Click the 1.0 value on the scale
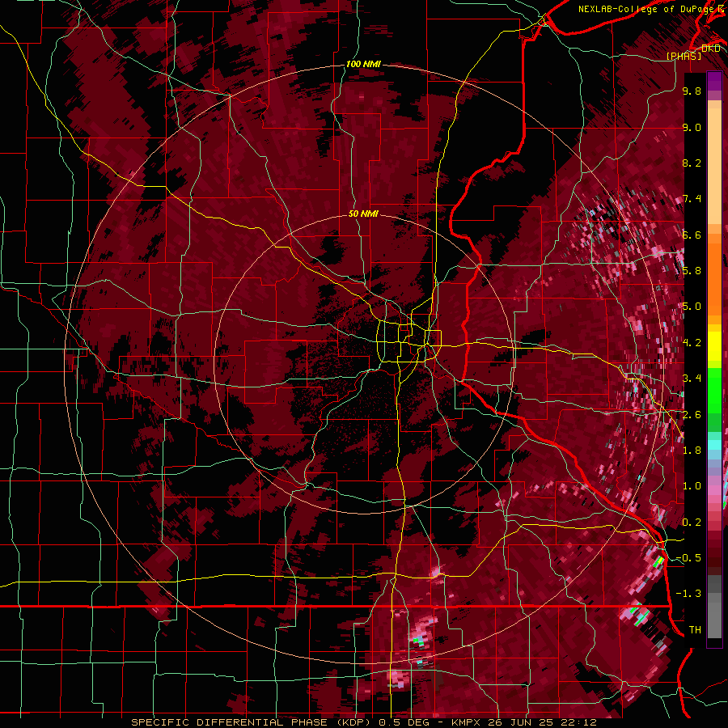This screenshot has width=728, height=728. tap(692, 486)
